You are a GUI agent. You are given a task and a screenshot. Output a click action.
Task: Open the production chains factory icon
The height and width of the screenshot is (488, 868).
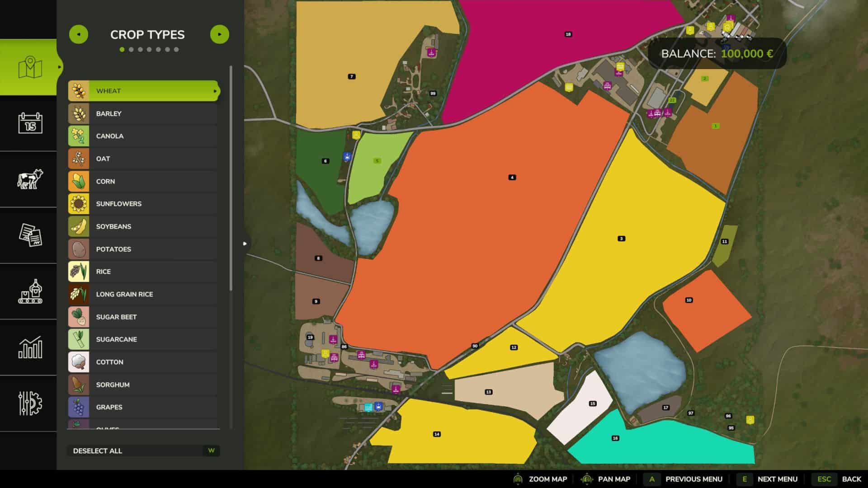tap(30, 291)
